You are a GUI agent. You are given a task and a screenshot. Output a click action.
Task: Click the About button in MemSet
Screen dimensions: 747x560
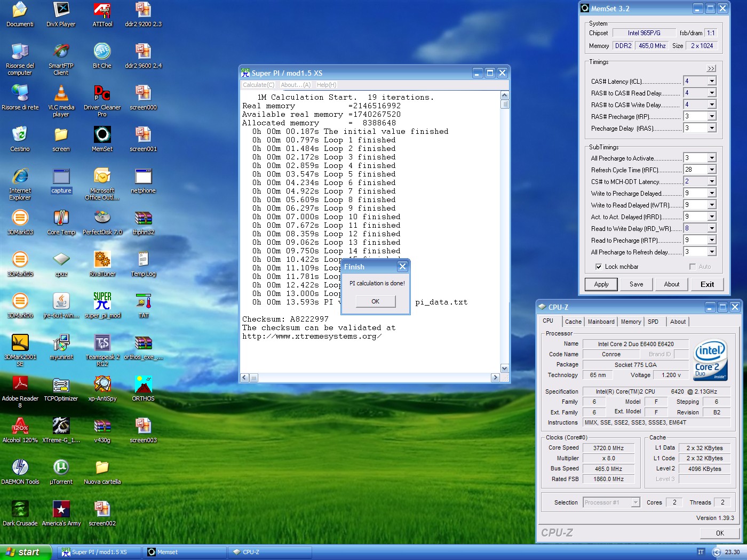[672, 284]
